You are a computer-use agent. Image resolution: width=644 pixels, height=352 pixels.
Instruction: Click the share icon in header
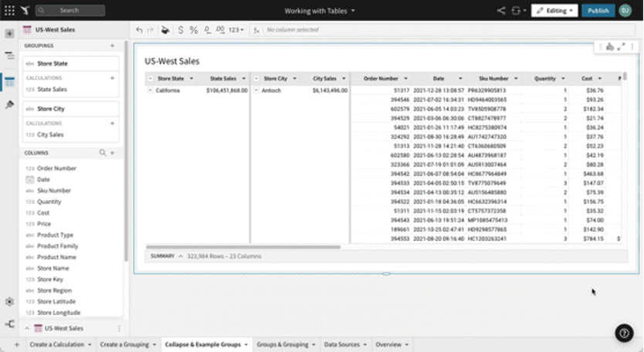click(501, 11)
